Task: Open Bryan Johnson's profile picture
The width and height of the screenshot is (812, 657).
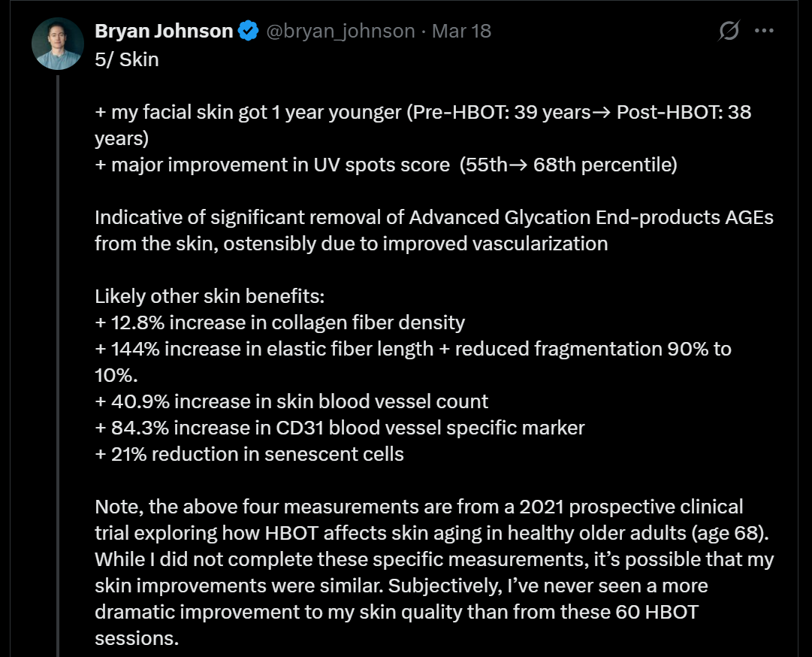Action: pos(58,44)
